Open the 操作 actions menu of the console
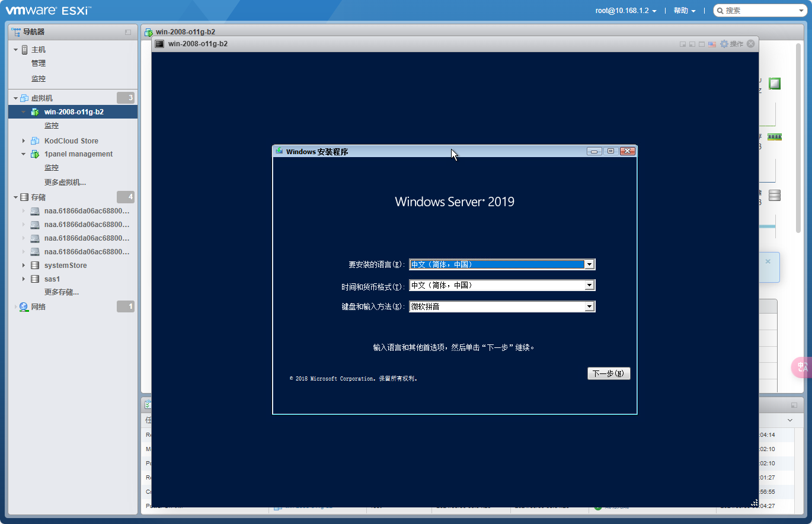The image size is (812, 524). click(x=737, y=44)
